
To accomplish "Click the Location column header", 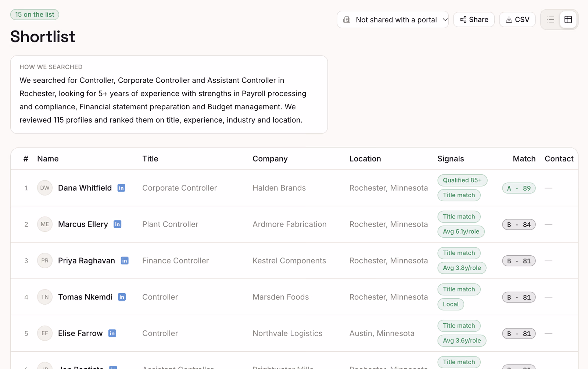I will click(365, 159).
